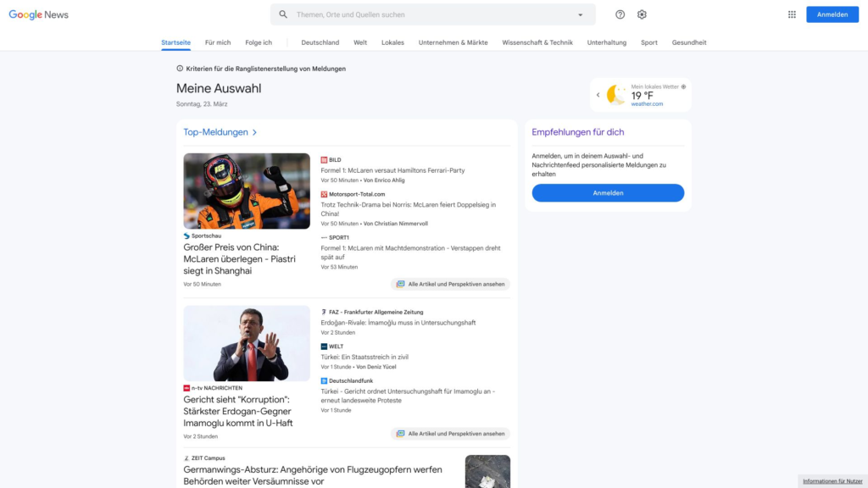868x488 pixels.
Task: Expand Top-Meldungen via its chevron arrow
Action: [x=254, y=132]
